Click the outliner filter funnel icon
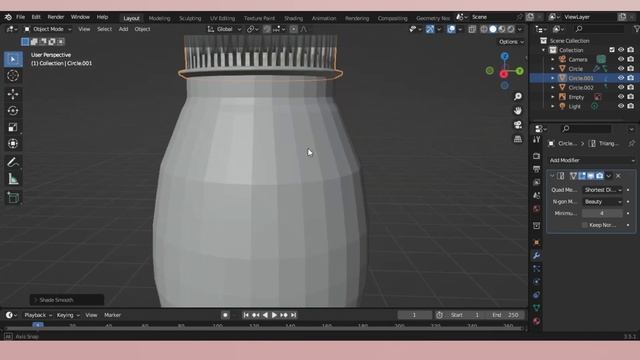 click(x=636, y=29)
